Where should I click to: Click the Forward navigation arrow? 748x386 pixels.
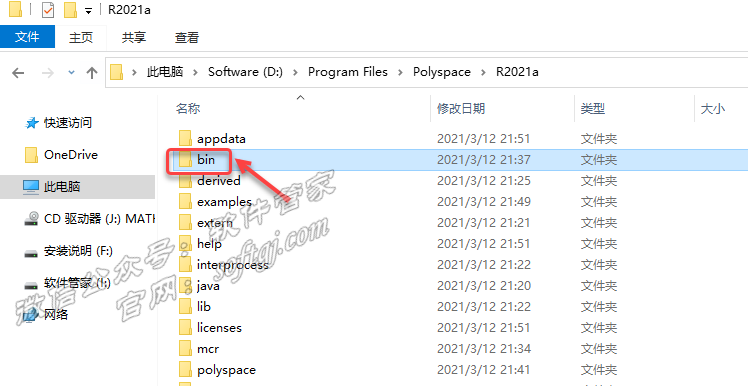[x=48, y=73]
